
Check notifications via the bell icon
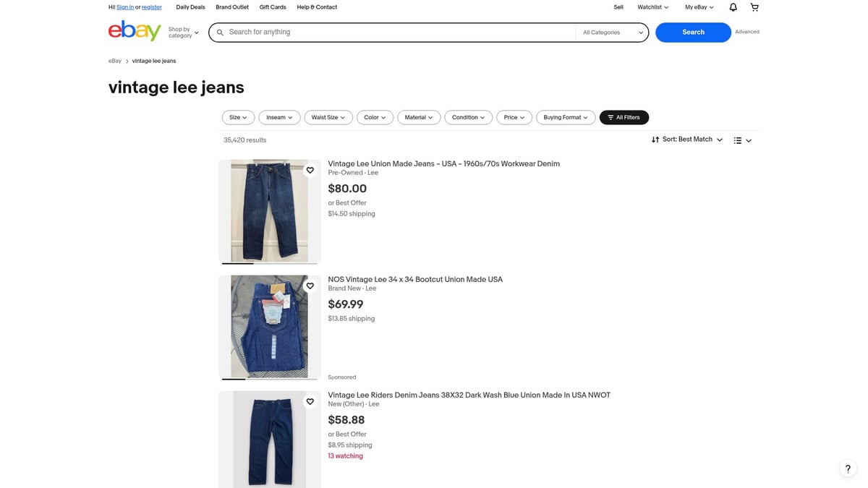pos(731,7)
